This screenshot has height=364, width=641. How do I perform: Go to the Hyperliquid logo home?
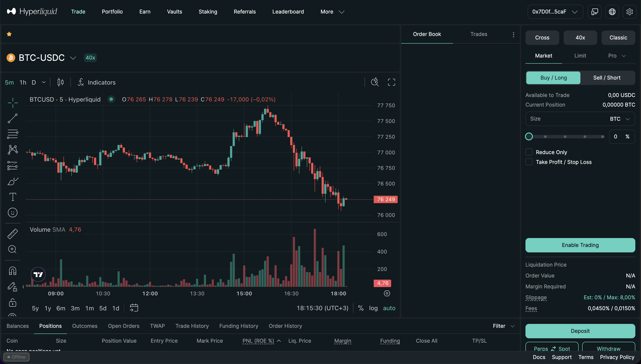point(32,12)
